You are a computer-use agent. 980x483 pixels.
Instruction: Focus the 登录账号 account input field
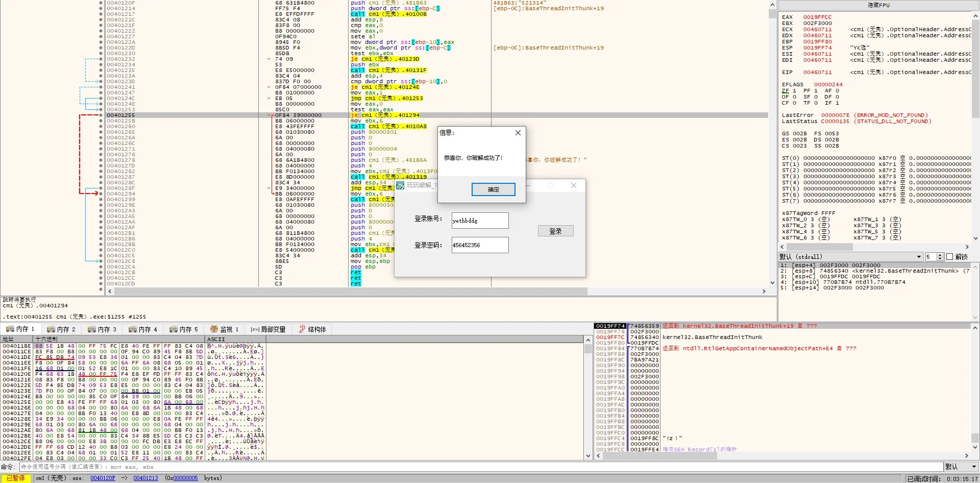(480, 221)
